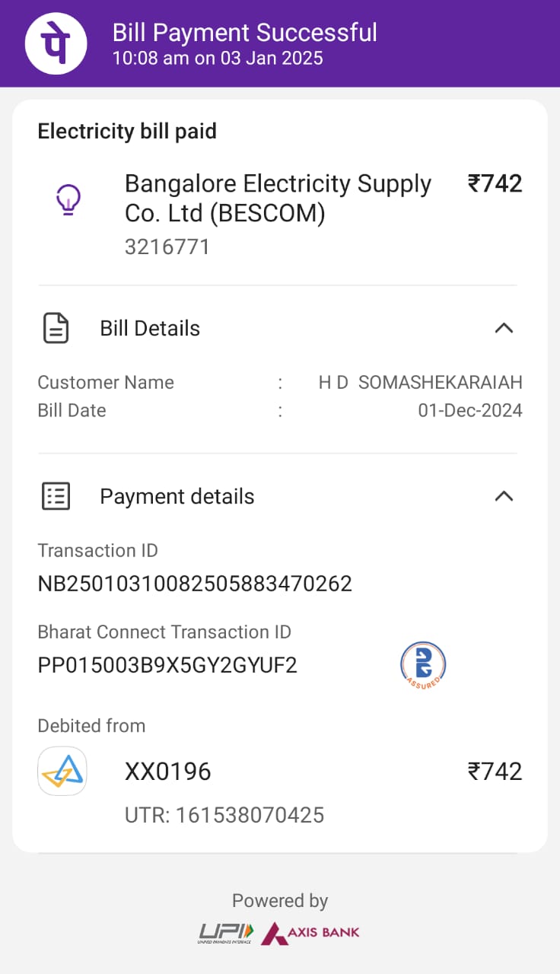Tap the consumer number 3216771

[x=167, y=247]
